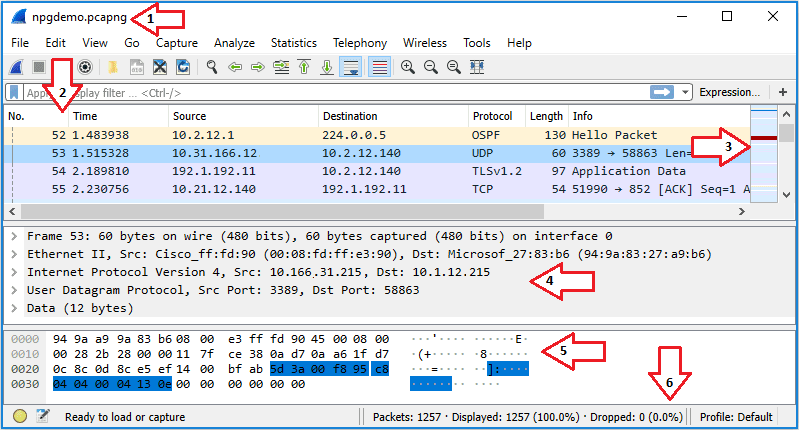Image resolution: width=799 pixels, height=430 pixels.
Task: Apply the display filter arrow button
Action: 662,92
